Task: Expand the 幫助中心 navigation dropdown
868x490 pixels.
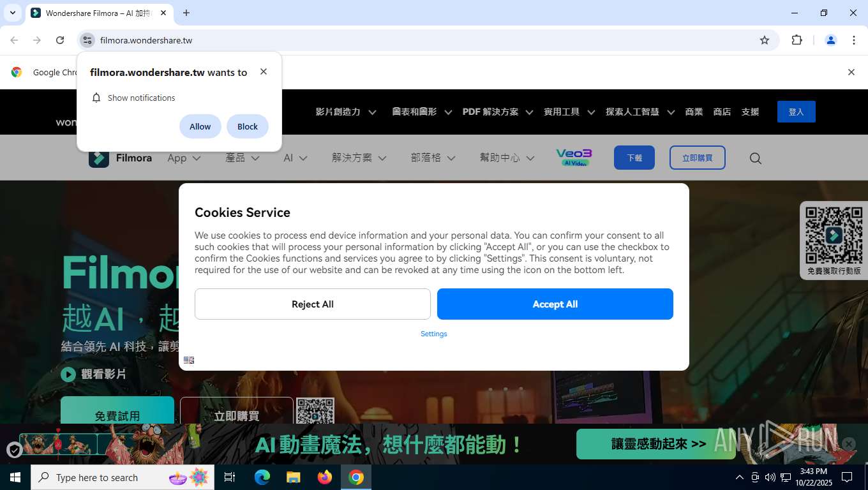Action: point(507,158)
